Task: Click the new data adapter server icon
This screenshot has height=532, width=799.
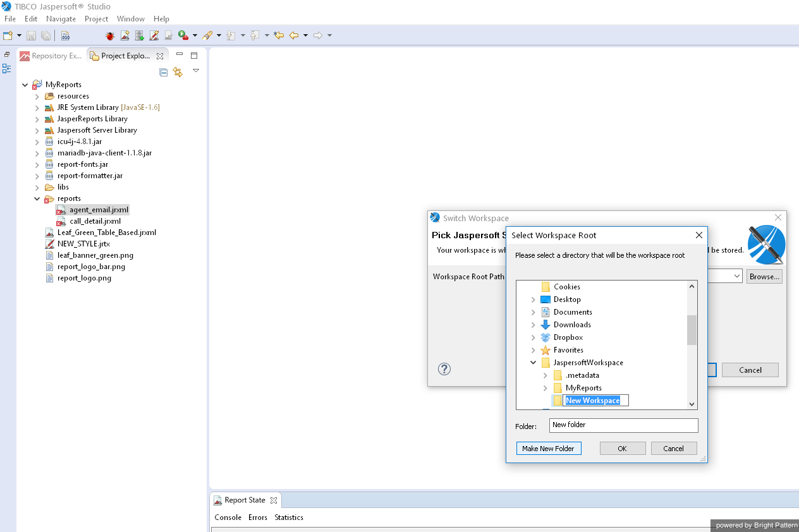Action: pyautogui.click(x=139, y=35)
